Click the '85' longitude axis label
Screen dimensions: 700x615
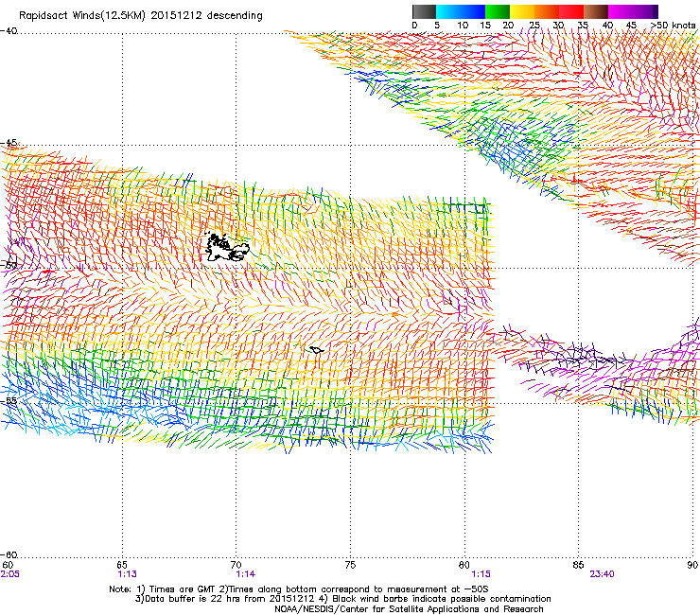[x=578, y=565]
